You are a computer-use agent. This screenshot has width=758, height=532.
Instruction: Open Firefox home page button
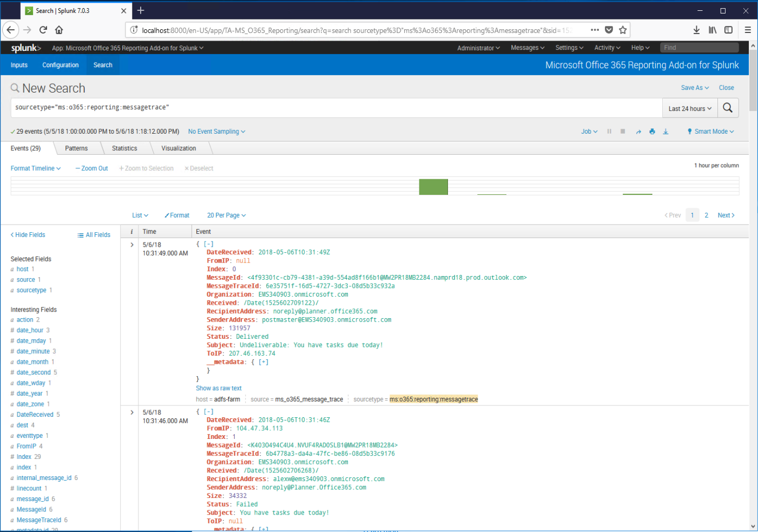click(x=59, y=30)
